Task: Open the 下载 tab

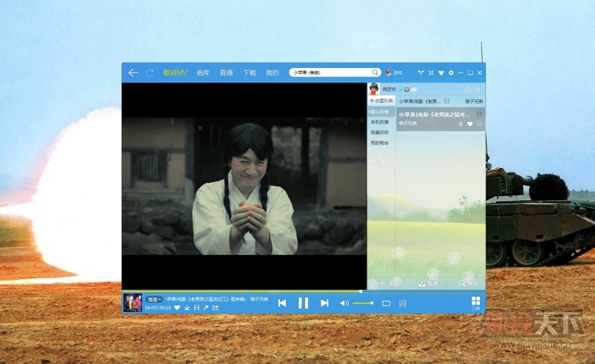Action: tap(249, 73)
